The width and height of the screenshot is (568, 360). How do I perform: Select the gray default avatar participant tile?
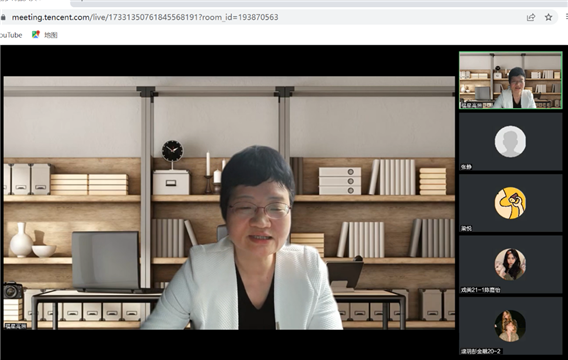[510, 142]
